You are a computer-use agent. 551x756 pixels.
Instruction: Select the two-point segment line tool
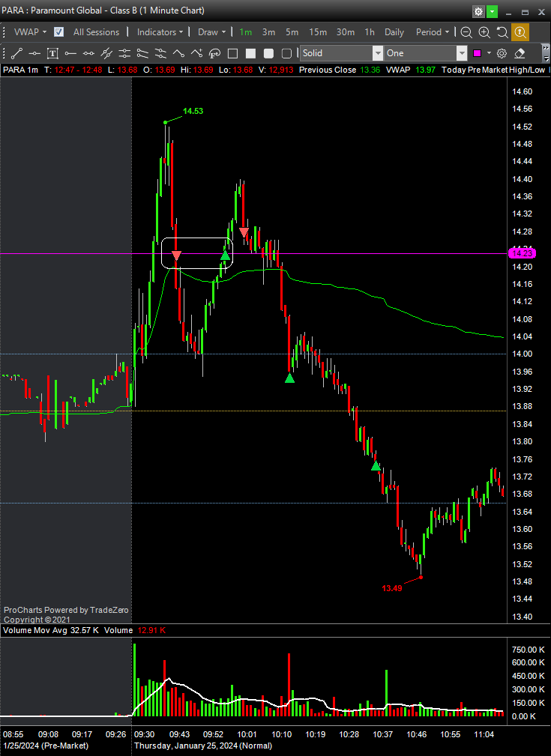pyautogui.click(x=88, y=53)
